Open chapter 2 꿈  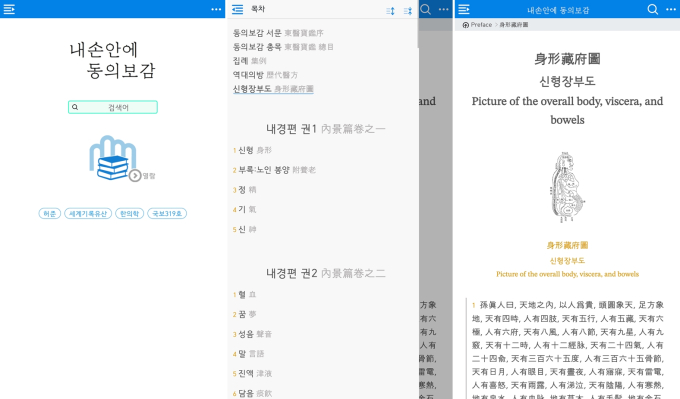click(x=245, y=314)
